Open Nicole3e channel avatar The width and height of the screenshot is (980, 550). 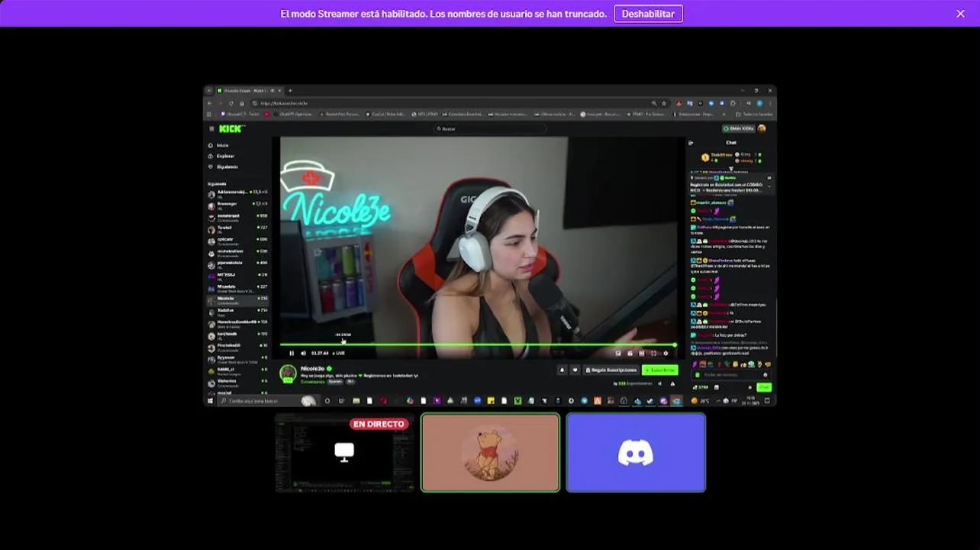point(288,374)
